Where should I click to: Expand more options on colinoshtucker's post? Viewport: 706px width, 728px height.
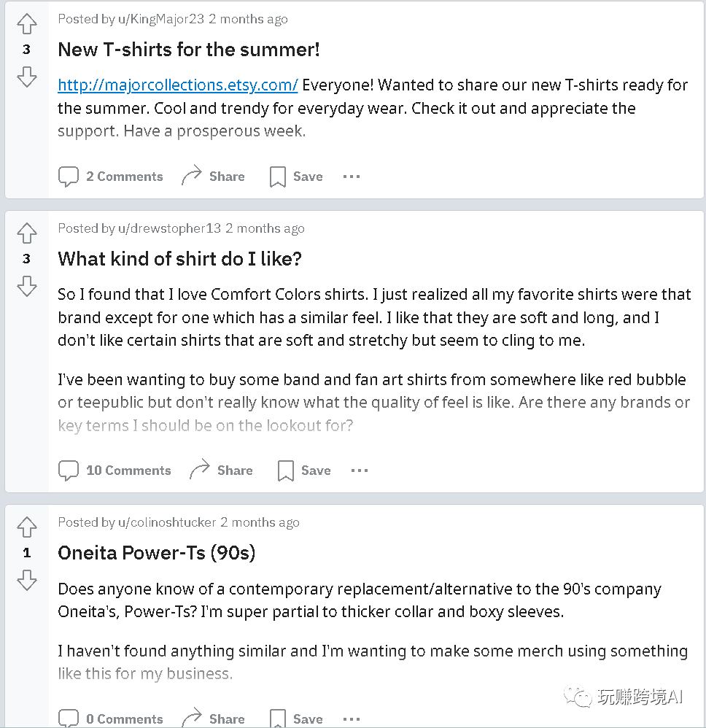pos(352,719)
